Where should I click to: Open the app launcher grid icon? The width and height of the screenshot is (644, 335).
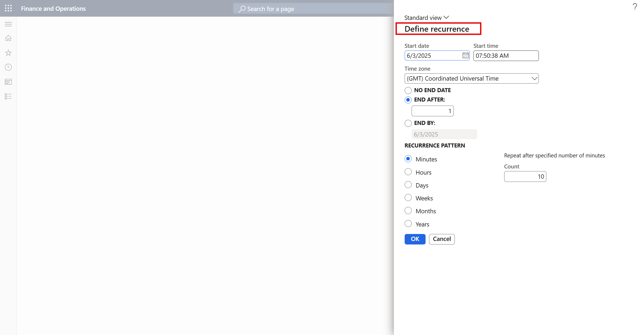[8, 8]
